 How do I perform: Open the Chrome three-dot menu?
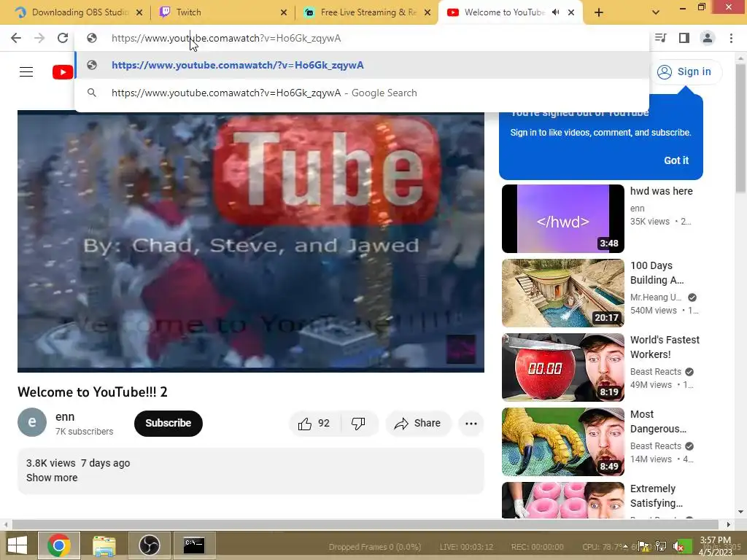731,38
